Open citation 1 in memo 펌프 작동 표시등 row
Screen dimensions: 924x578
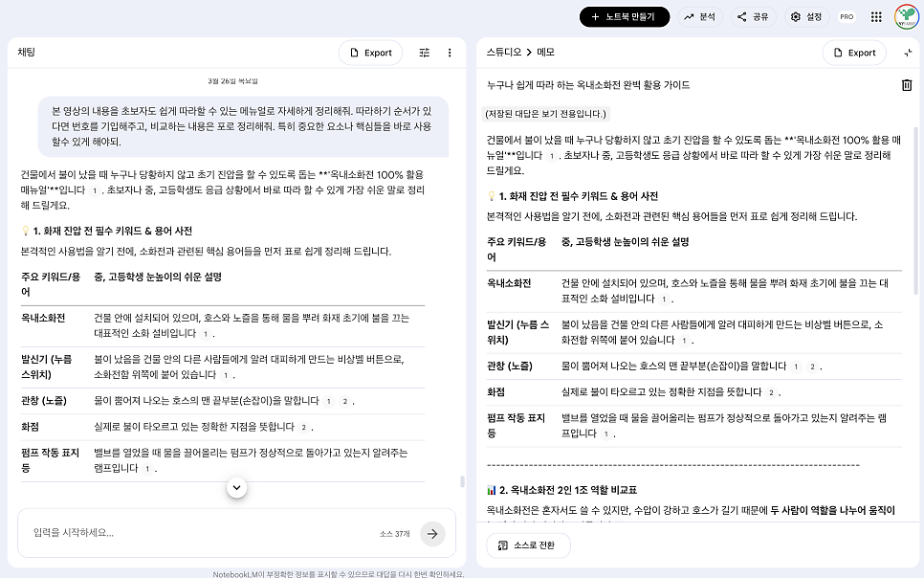pyautogui.click(x=605, y=434)
